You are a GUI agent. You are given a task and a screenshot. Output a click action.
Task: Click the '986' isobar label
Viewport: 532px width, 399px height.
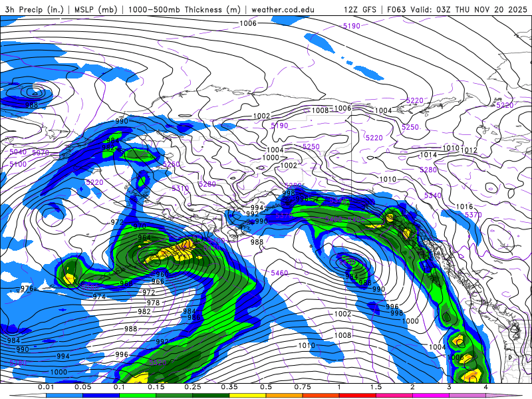[194, 318]
